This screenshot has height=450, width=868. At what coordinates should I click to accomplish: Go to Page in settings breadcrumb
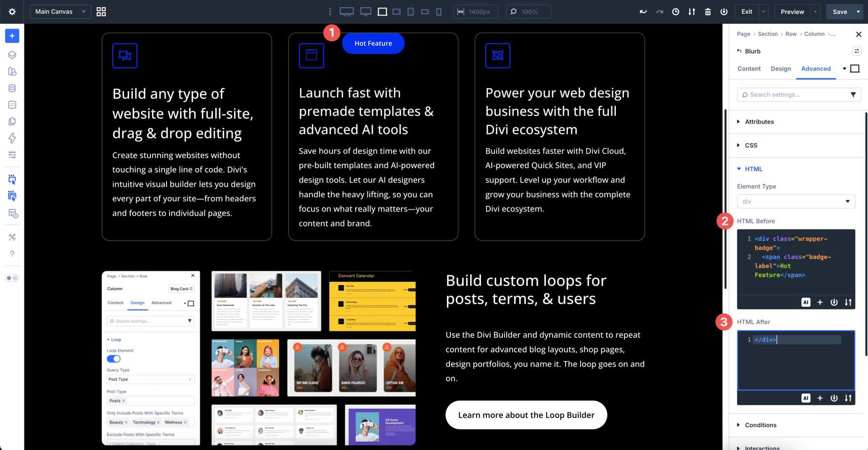click(x=743, y=34)
